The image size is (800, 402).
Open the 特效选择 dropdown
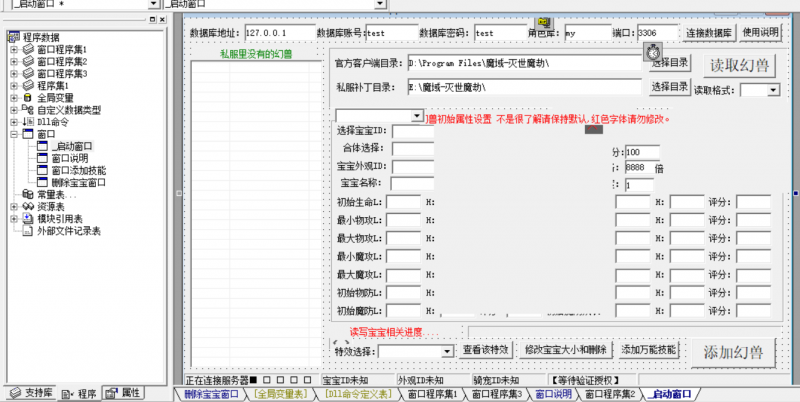pyautogui.click(x=447, y=351)
